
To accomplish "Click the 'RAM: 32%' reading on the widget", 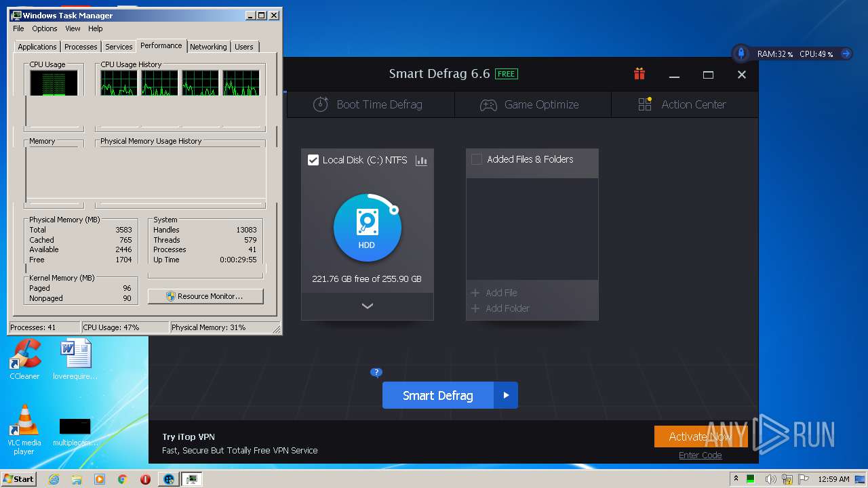I will [774, 54].
